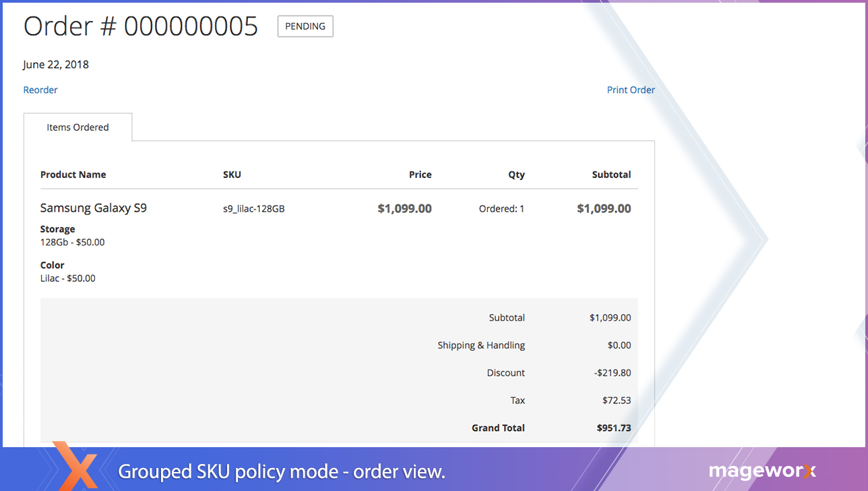Select the Color option Lilac - $50.00
Viewport: 868px width, 491px height.
point(67,278)
